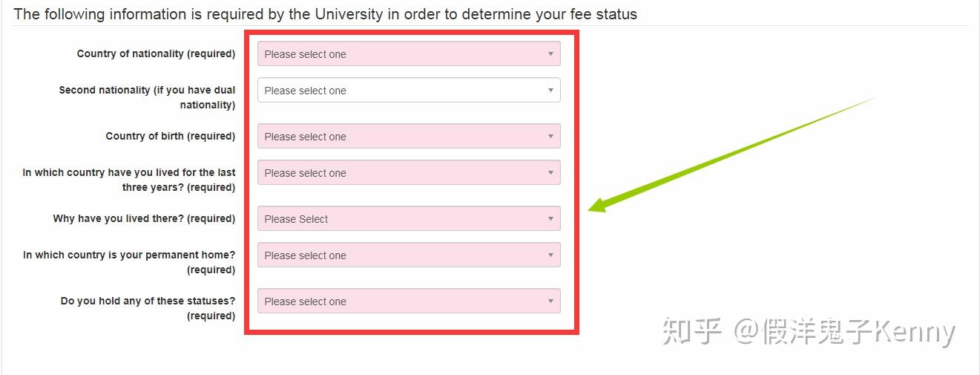Open the Second nationality dropdown

[x=408, y=91]
